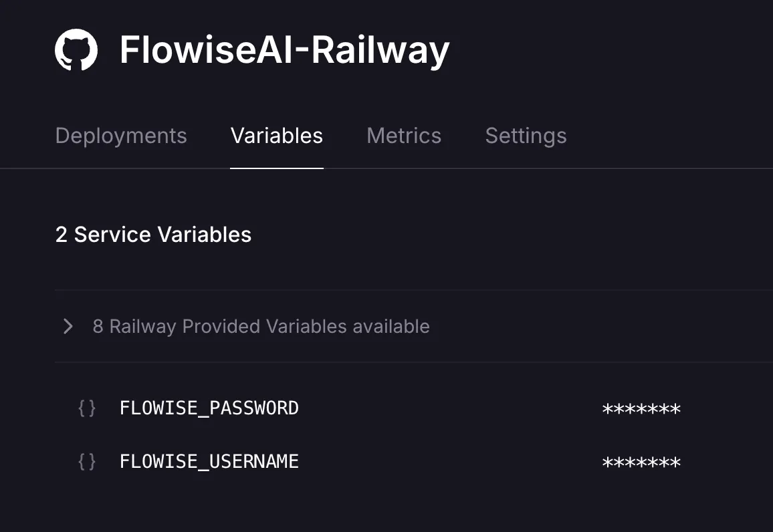The image size is (773, 532).
Task: Select the chevron next to Railway Provided Variables
Action: [x=67, y=326]
